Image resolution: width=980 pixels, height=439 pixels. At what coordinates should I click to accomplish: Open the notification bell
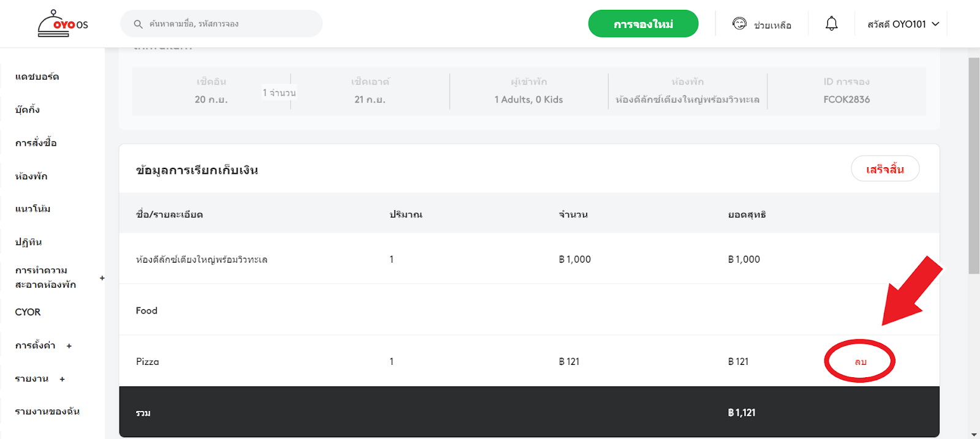(831, 23)
